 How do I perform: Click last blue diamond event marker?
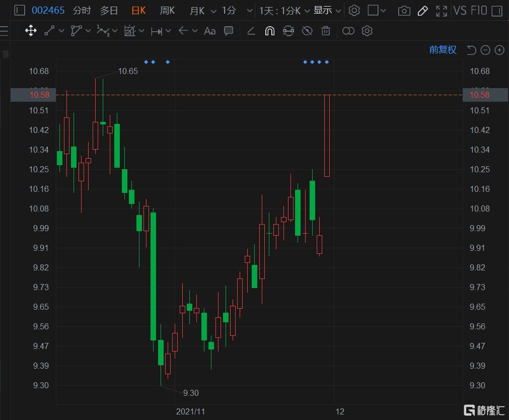327,62
